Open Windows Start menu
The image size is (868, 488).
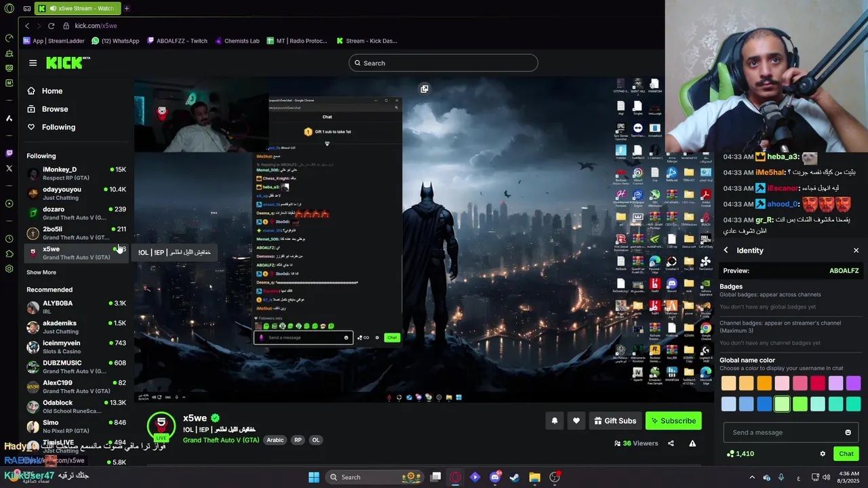coord(314,477)
